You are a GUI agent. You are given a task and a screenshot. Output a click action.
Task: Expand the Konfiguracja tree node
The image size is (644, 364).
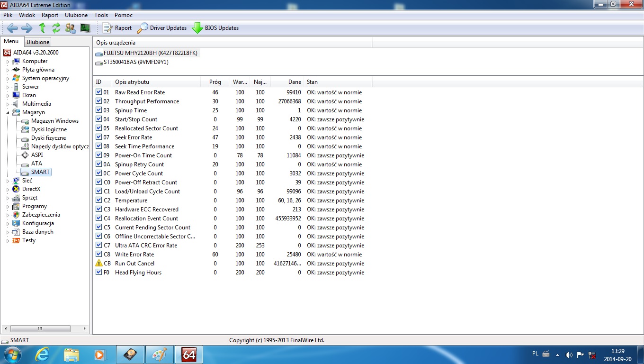click(x=8, y=224)
